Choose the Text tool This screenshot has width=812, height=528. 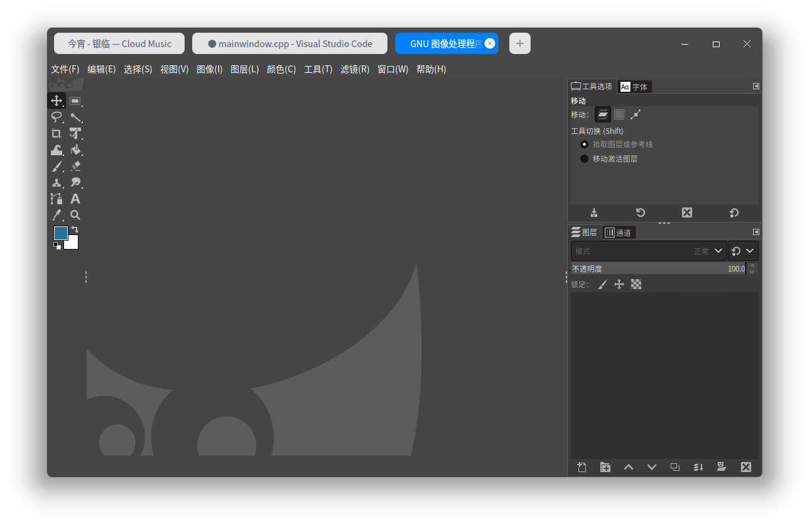[x=75, y=199]
